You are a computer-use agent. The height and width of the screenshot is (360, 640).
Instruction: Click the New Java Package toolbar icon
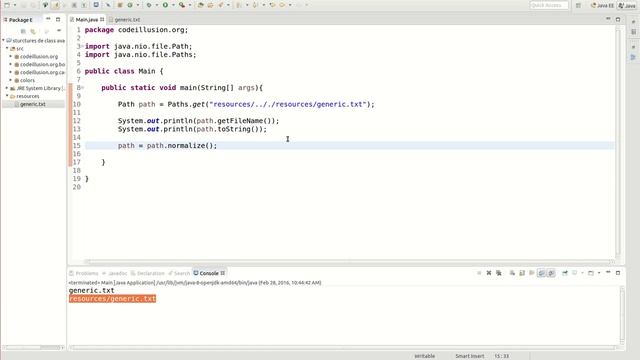tap(120, 5)
